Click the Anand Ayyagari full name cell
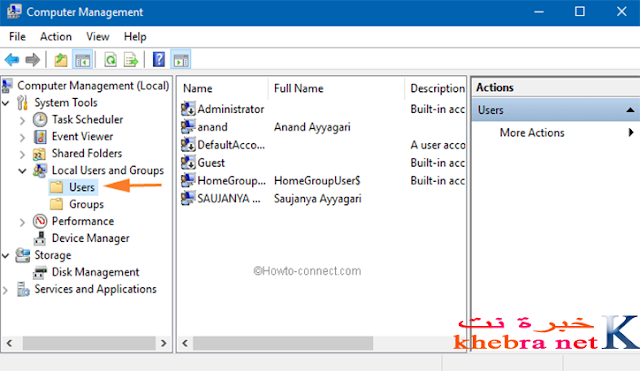 tap(312, 127)
